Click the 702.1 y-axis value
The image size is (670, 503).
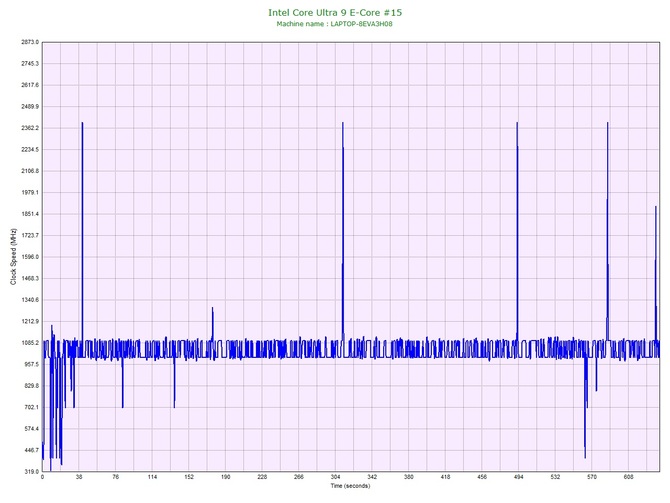(x=31, y=407)
